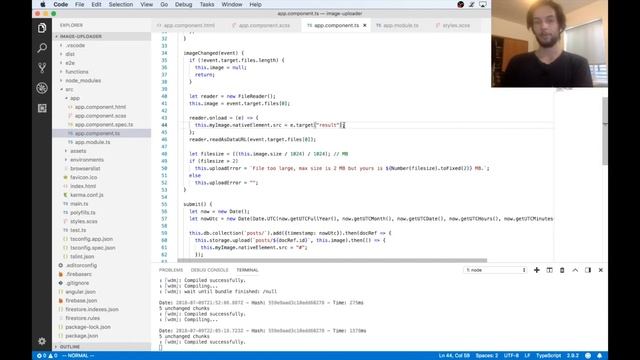Image resolution: width=640 pixels, height=360 pixels.
Task: Click the display mirroring menu bar icon
Action: pyautogui.click(x=483, y=4)
